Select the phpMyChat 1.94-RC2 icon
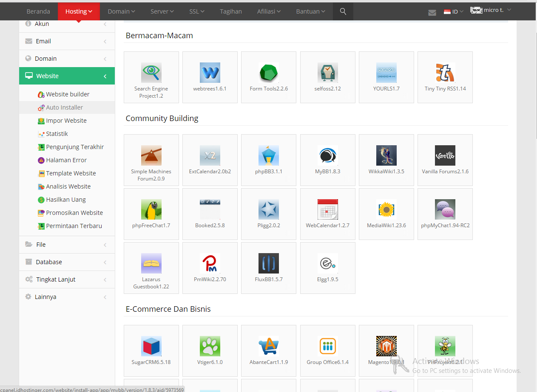Screen dimensions: 537x392 coord(445,209)
